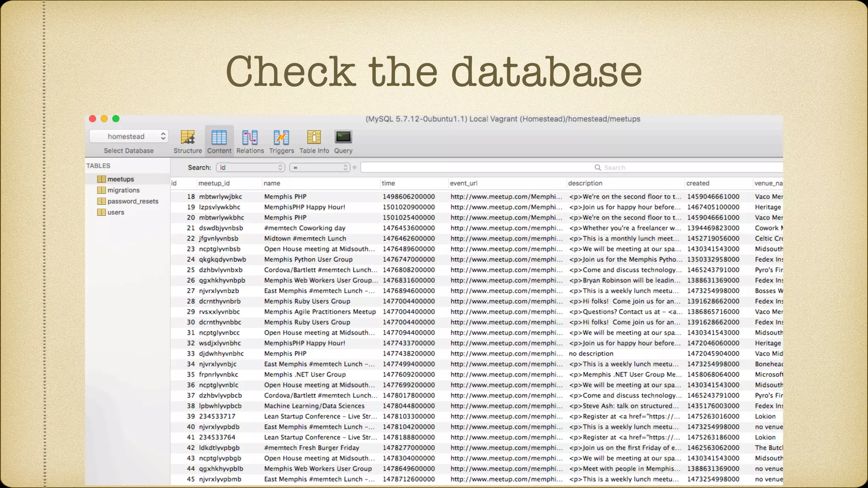Sort by the time column header
This screenshot has height=488, width=868.
click(x=414, y=183)
